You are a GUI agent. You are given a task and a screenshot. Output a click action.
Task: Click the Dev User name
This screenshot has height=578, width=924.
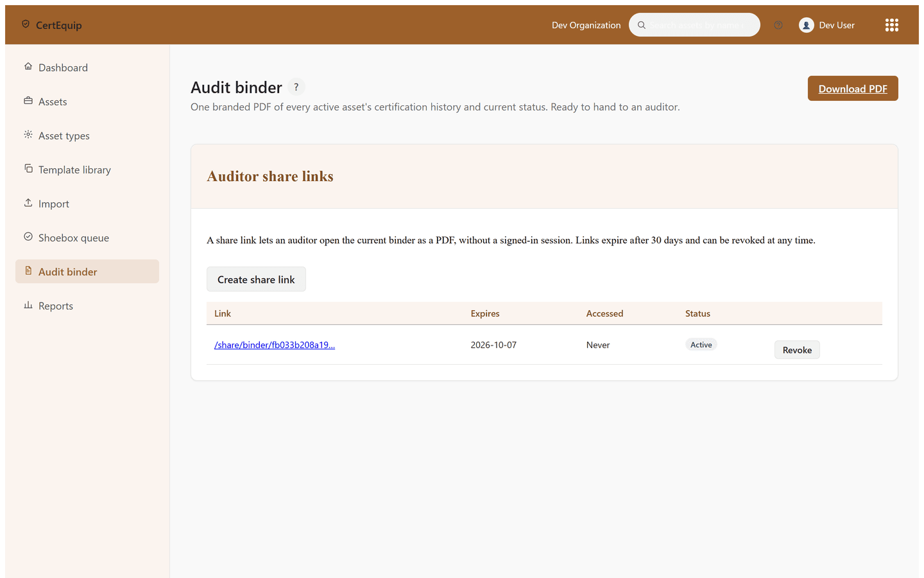coord(837,25)
